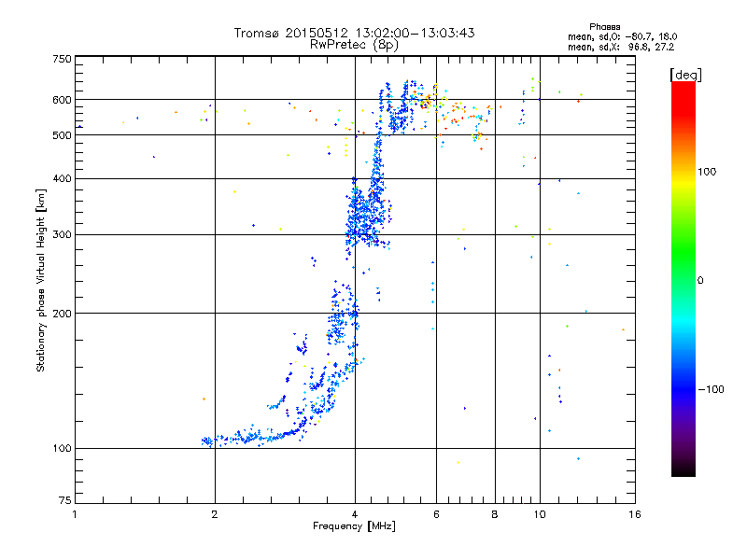
Task: Click the x-axis tick label "8"
Action: tap(495, 514)
